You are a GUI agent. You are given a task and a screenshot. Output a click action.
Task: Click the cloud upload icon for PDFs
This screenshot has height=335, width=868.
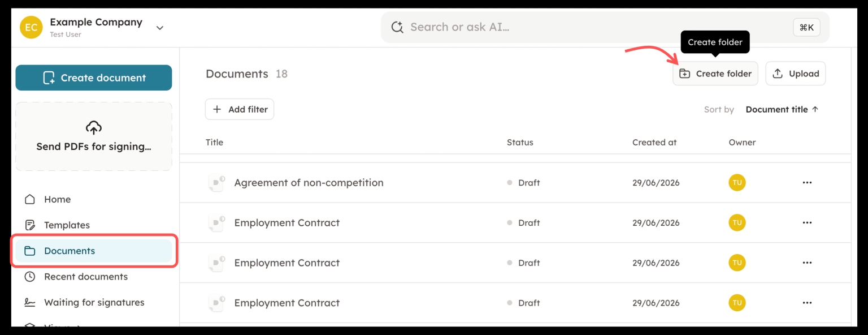(x=94, y=127)
